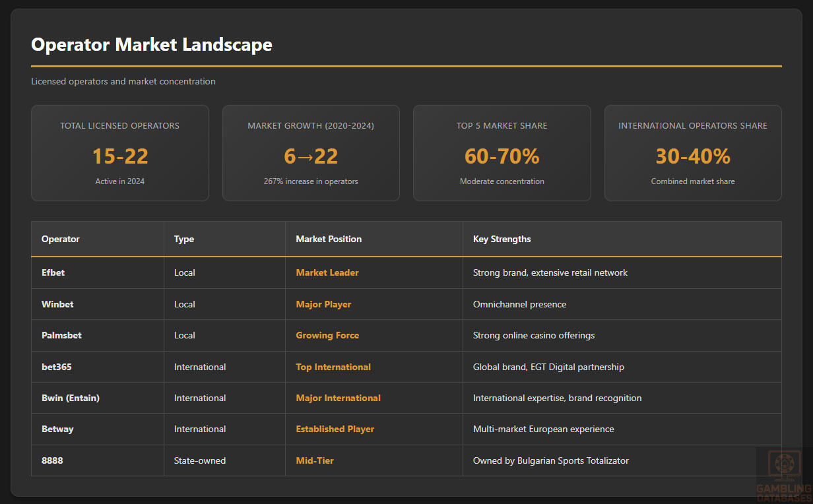Click the Top International position label
Viewport: 813px width, 504px height.
(x=333, y=367)
